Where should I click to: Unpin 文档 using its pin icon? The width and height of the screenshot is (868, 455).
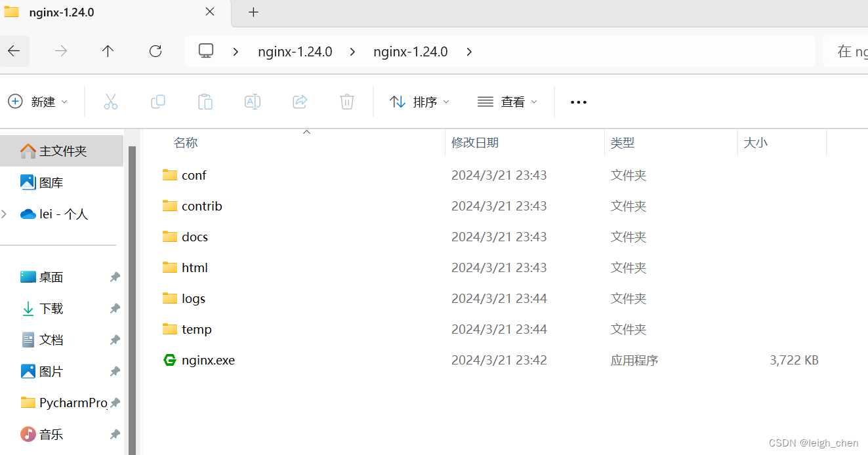tap(115, 340)
